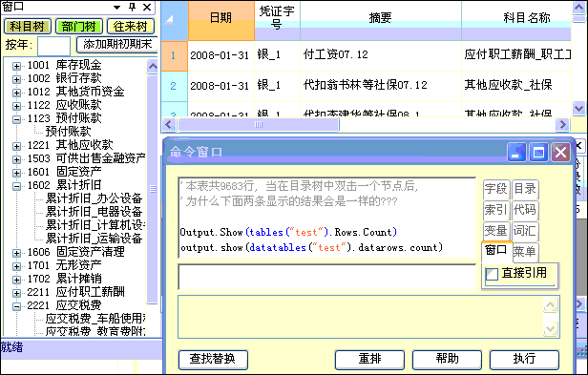Expand the 1702 累计摊销 node

16,280
